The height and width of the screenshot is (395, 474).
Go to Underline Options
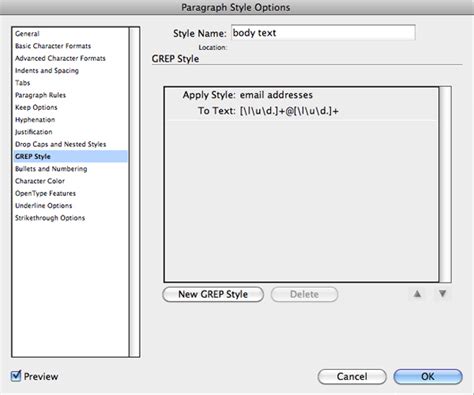click(x=44, y=206)
